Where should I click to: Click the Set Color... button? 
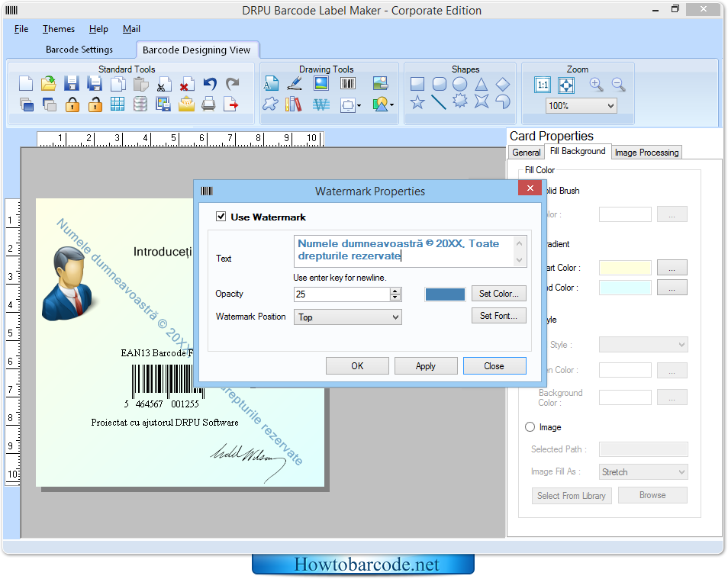click(x=498, y=294)
